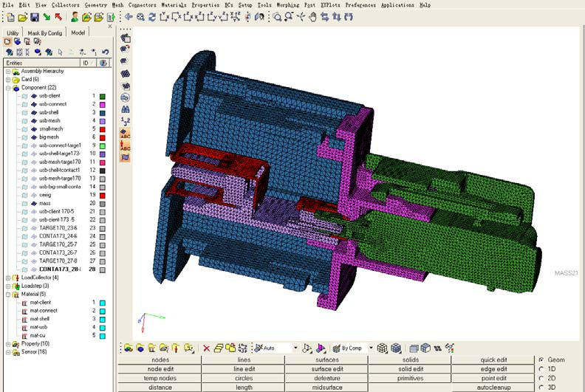Select the pan hand tool
Viewport: 585px width, 392px height.
(312, 17)
